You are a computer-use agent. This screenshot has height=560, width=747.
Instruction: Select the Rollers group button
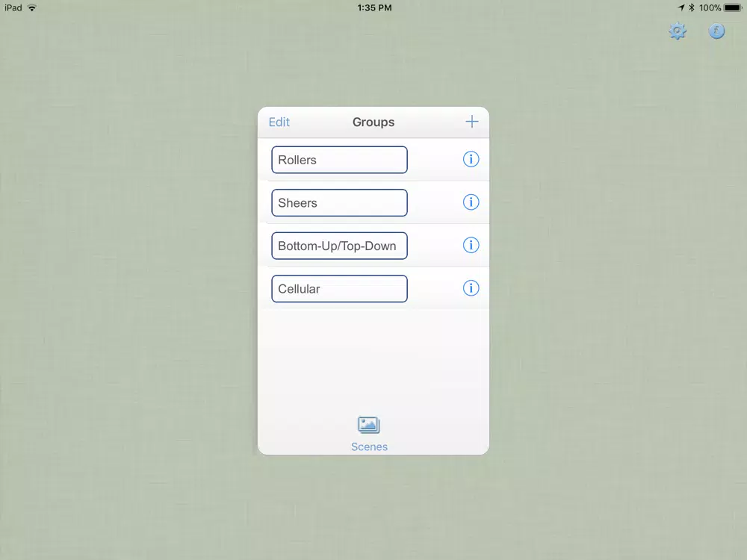pos(339,160)
